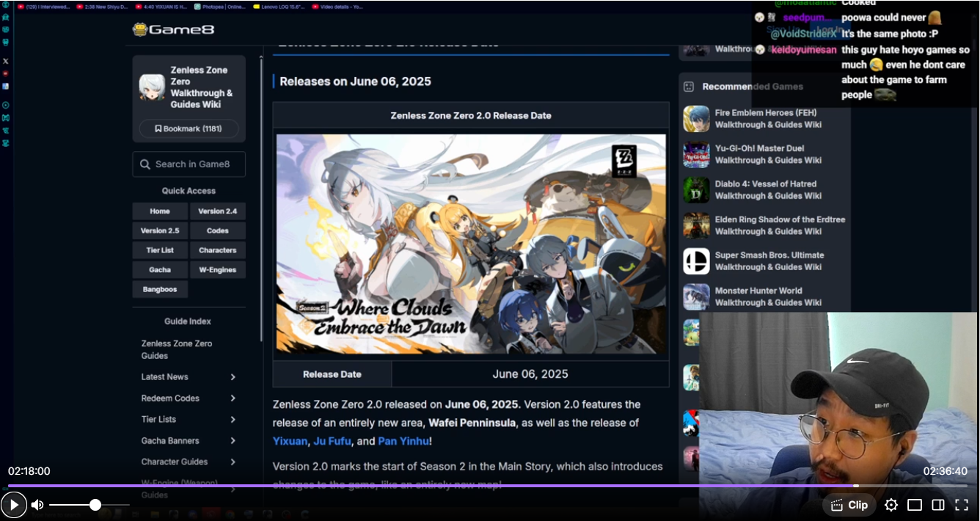This screenshot has width=980, height=521.
Task: Open video settings gear icon
Action: 891,505
